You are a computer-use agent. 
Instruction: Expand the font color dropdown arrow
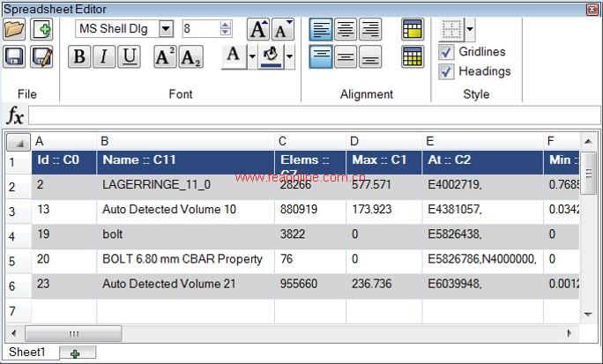(x=252, y=58)
